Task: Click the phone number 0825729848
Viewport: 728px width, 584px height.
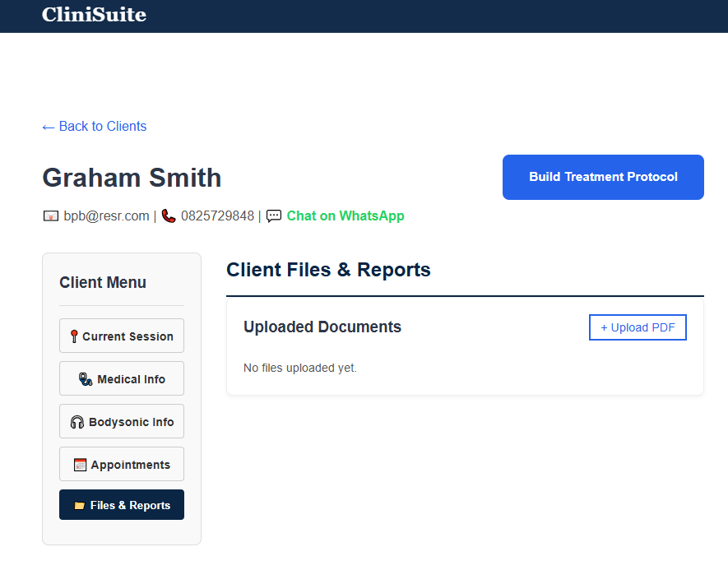Action: click(218, 216)
